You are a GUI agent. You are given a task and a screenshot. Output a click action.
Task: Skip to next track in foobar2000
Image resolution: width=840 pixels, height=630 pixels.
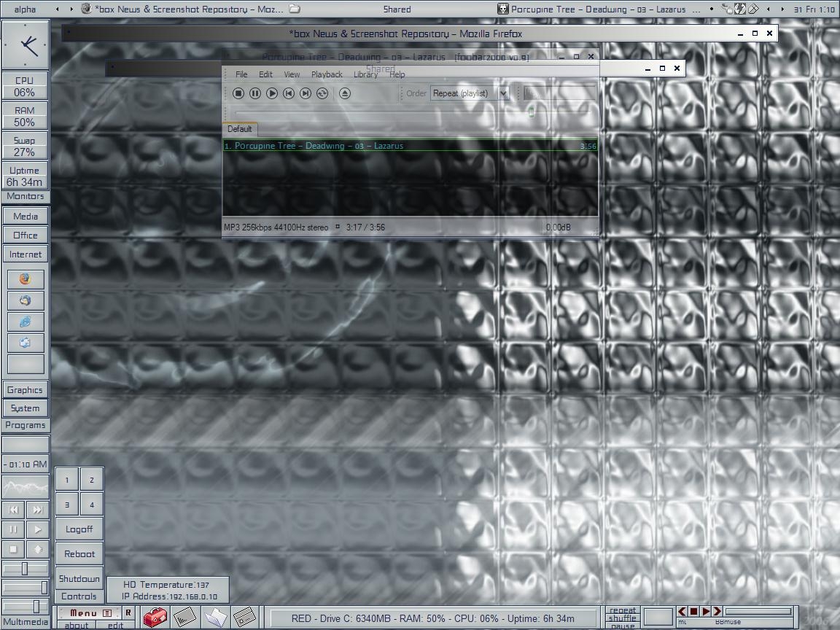pos(306,93)
